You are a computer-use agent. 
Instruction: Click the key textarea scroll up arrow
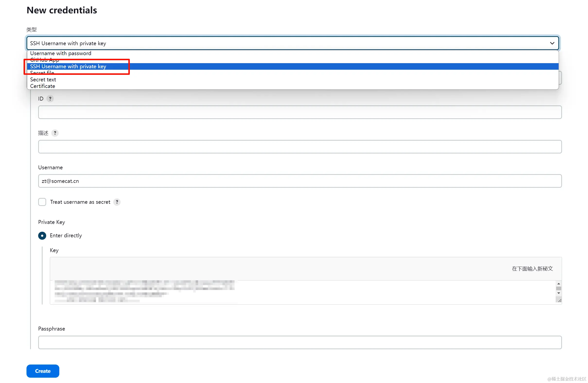559,284
